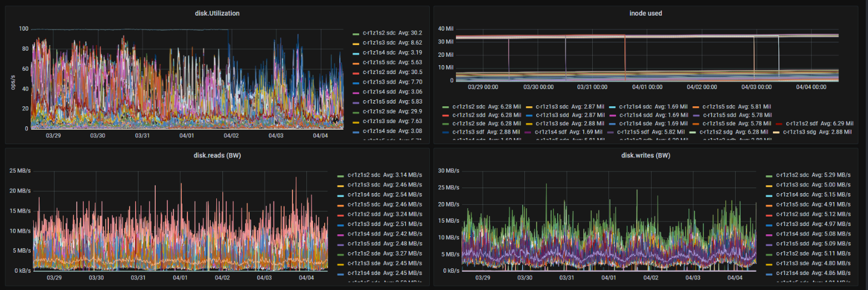
Task: Click 04/03 time label on disk.writes axis
Action: pos(693,277)
